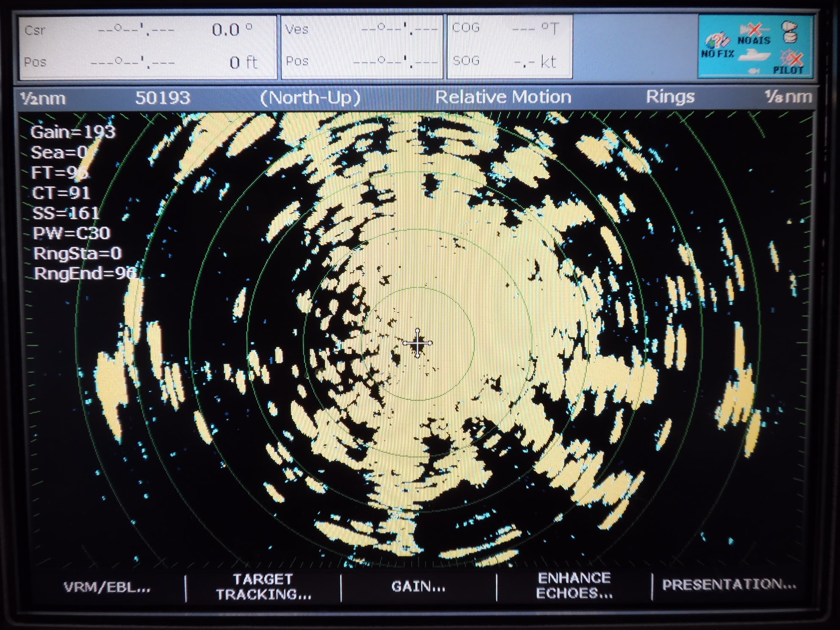This screenshot has width=840, height=630.
Task: Click the white boat icon in status panel
Action: tap(755, 55)
